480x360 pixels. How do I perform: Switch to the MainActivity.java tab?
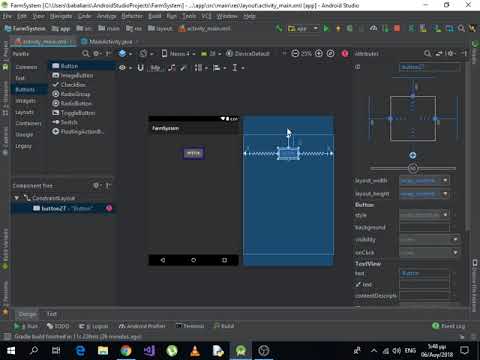point(111,42)
